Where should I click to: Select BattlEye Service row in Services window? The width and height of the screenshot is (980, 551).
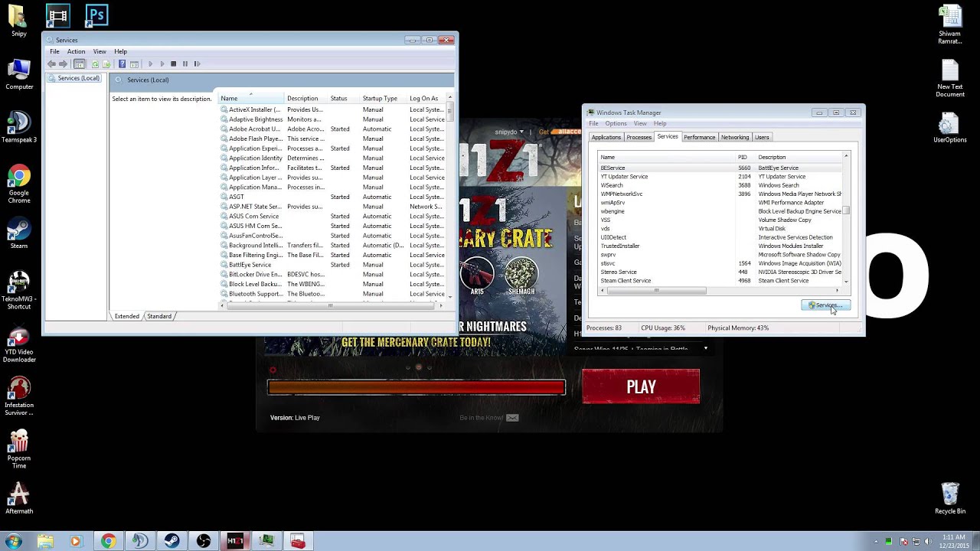333,265
